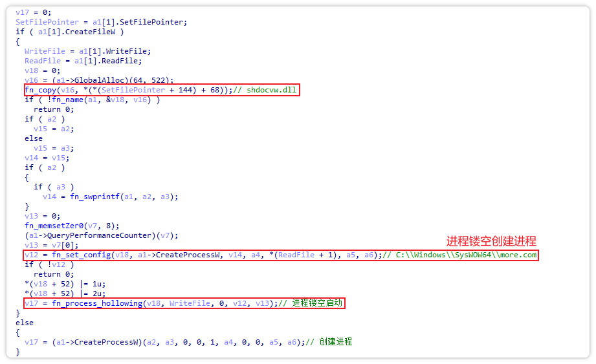
Task: Click the CreateFileW condition
Action: (x=93, y=32)
